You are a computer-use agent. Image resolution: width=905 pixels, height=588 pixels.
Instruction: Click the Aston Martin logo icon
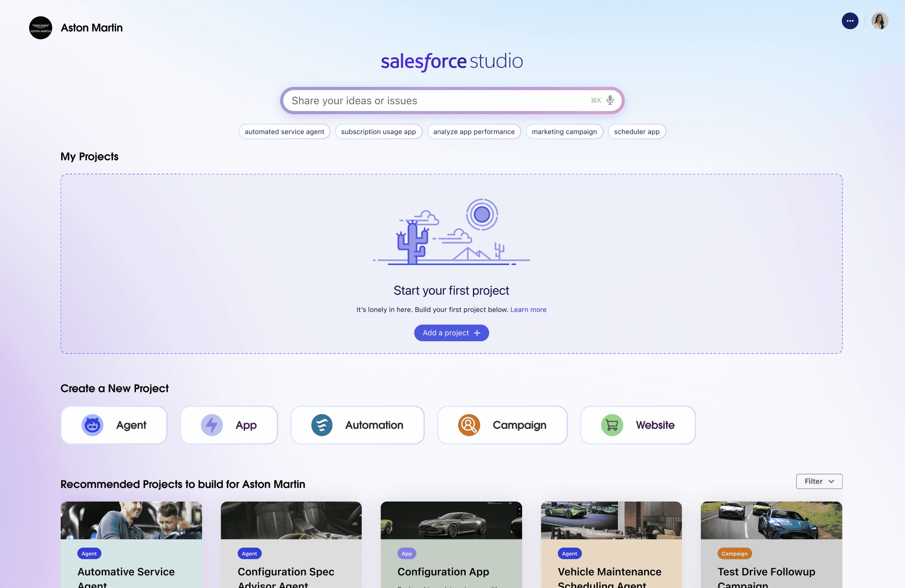point(40,28)
